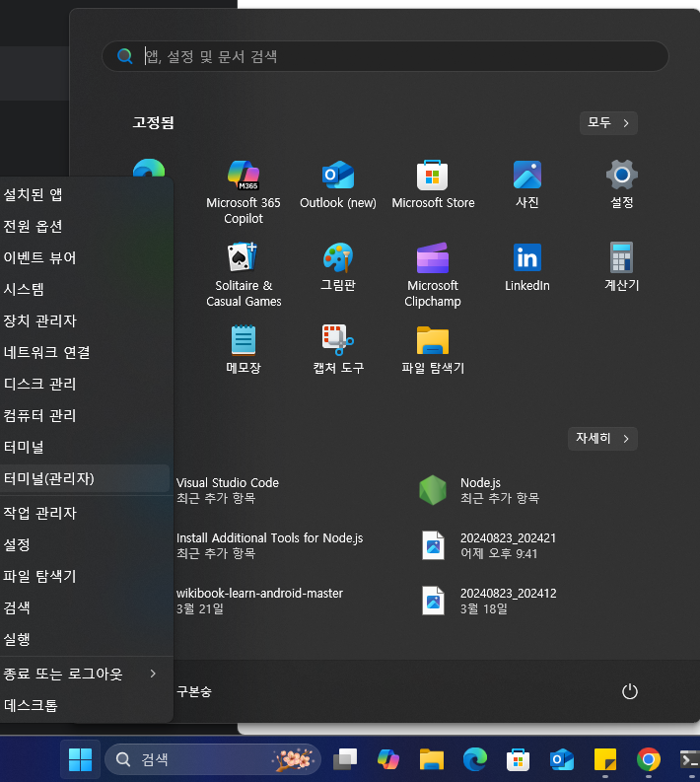Open Microsoft Clipchamp

[433, 275]
